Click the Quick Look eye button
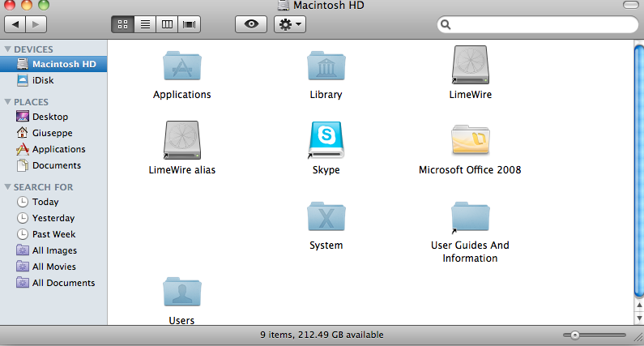The height and width of the screenshot is (346, 644). (x=251, y=24)
